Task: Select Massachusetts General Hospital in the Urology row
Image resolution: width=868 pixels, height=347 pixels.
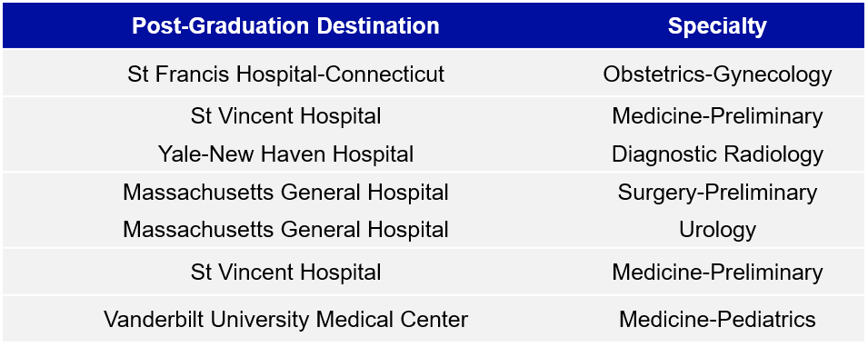Action: 285,229
